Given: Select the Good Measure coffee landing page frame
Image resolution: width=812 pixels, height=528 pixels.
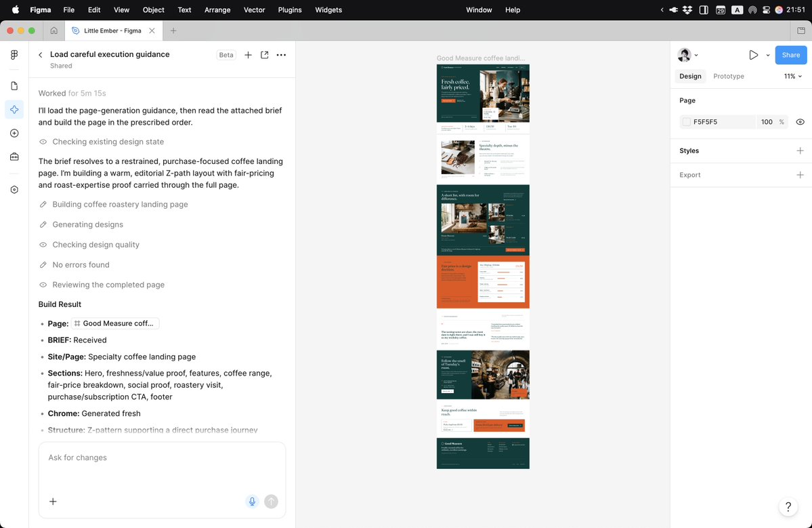Looking at the screenshot, I should [x=483, y=266].
